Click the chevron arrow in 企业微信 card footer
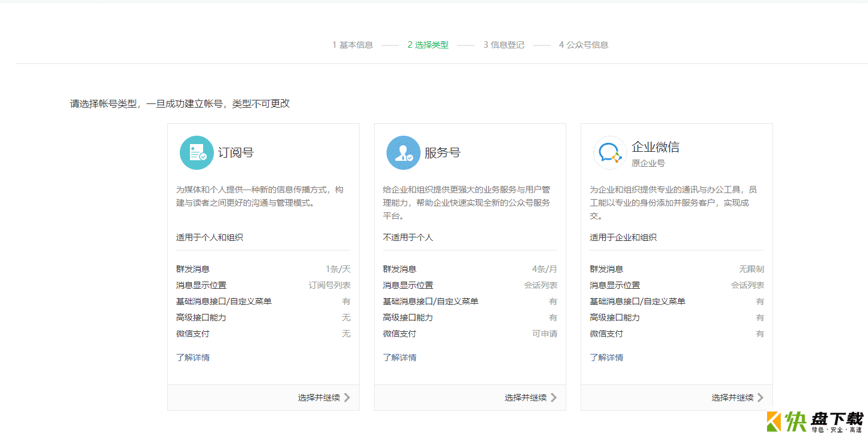The width and height of the screenshot is (868, 440). click(x=760, y=398)
